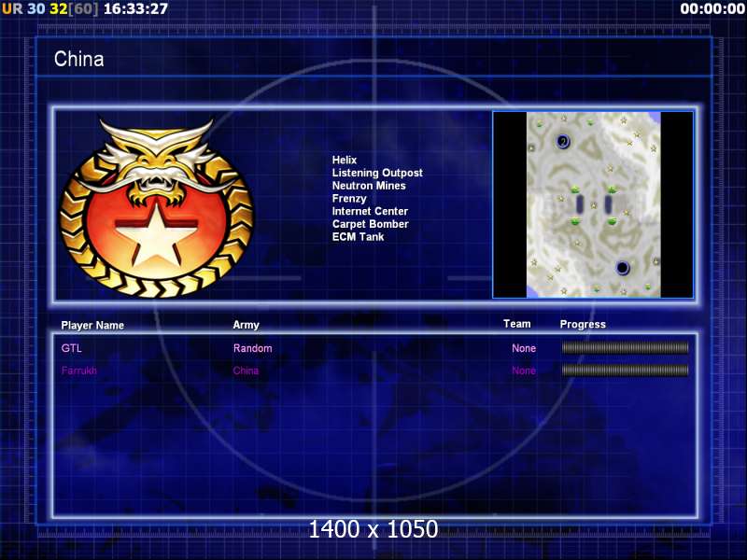Click the Army column header
747x560 pixels.
[x=246, y=325]
